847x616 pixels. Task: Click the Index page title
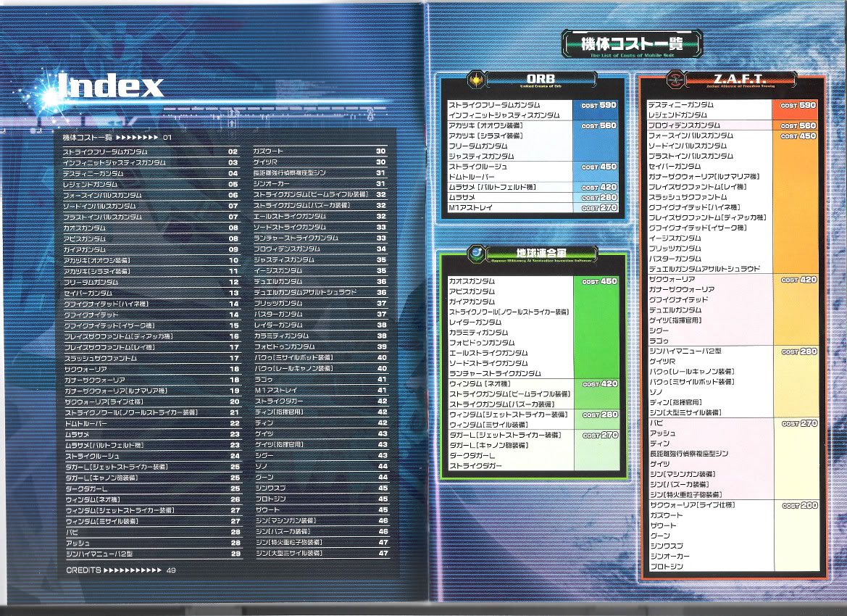[x=110, y=86]
